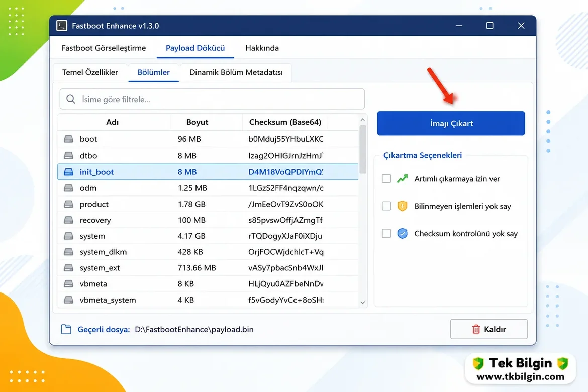
Task: Enable Artımlı çıkarmaya izin ver checkbox
Action: tap(386, 178)
